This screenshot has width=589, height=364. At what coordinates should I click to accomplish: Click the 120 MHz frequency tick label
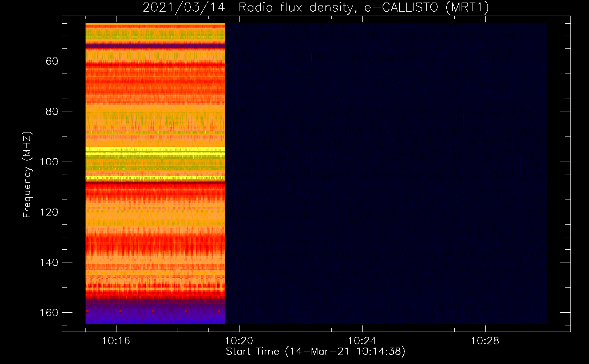[49, 212]
